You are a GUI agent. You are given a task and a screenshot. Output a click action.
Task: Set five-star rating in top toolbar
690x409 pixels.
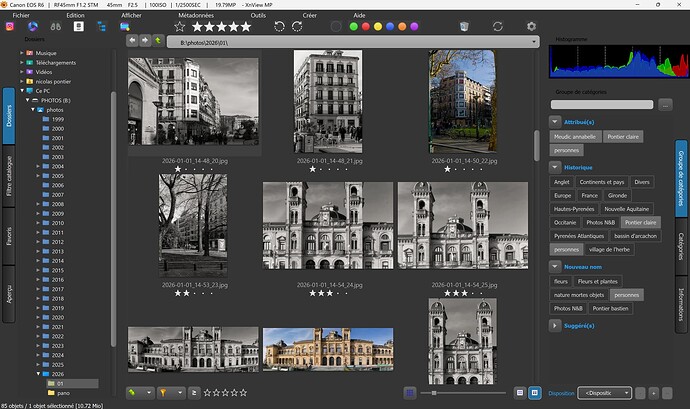[x=246, y=26]
